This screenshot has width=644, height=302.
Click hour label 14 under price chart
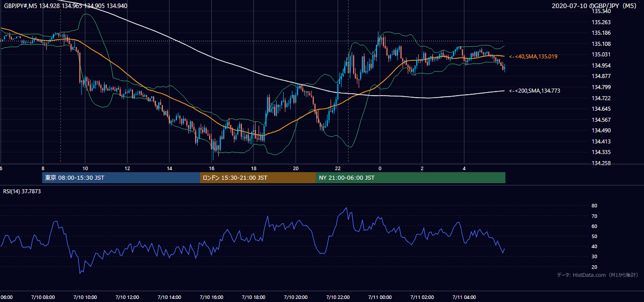point(170,169)
